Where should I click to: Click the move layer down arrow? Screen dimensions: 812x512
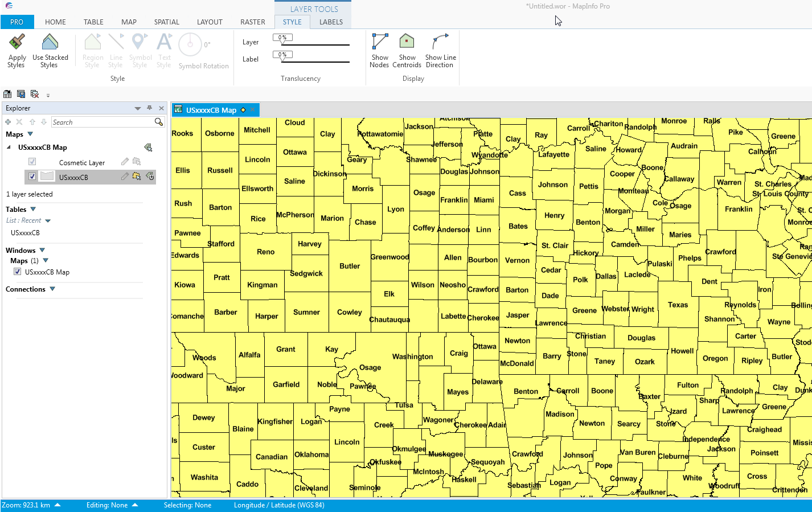coord(44,122)
